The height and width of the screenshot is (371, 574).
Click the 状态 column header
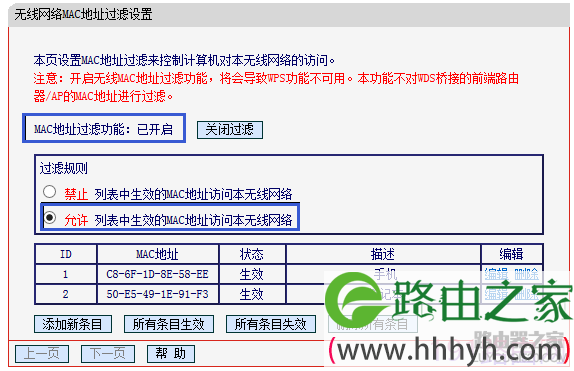coord(251,254)
